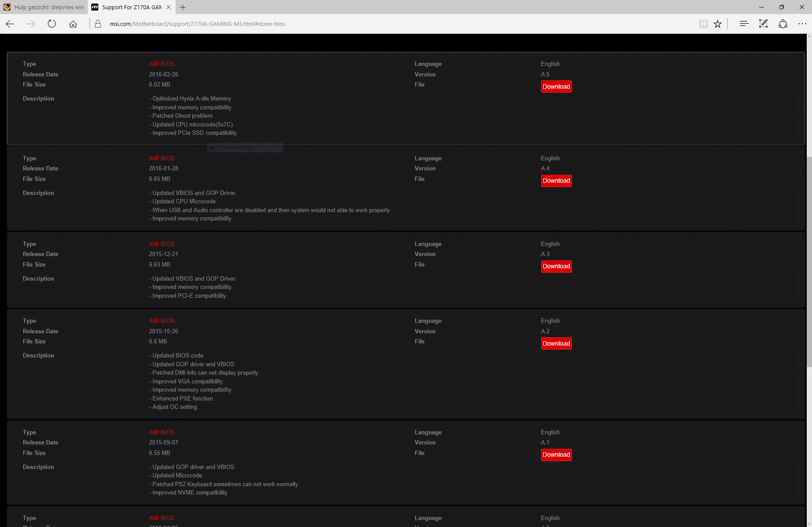The height and width of the screenshot is (527, 812).
Task: Click version text A.3
Action: (545, 254)
